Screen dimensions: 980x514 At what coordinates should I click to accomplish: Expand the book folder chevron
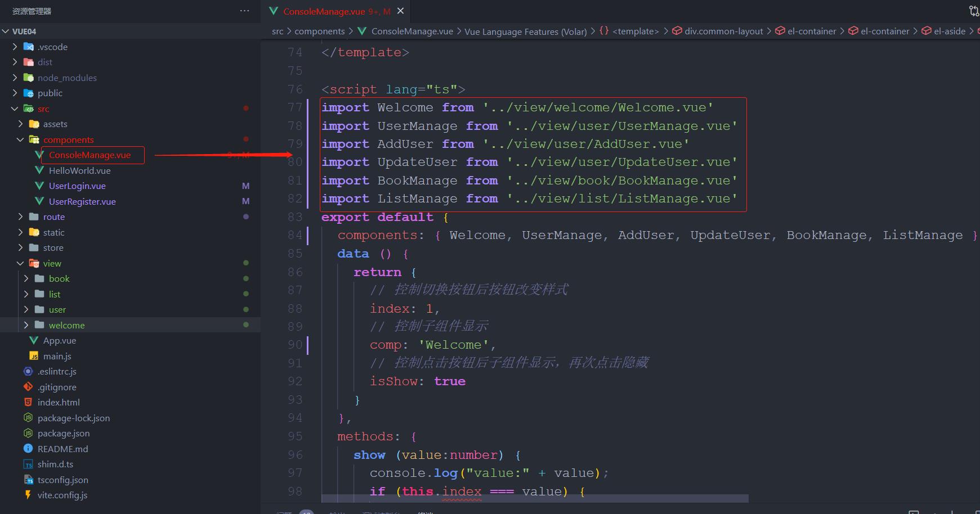point(26,278)
